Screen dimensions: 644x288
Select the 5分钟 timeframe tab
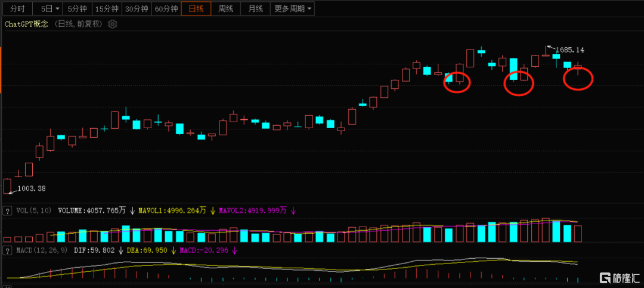pyautogui.click(x=78, y=8)
